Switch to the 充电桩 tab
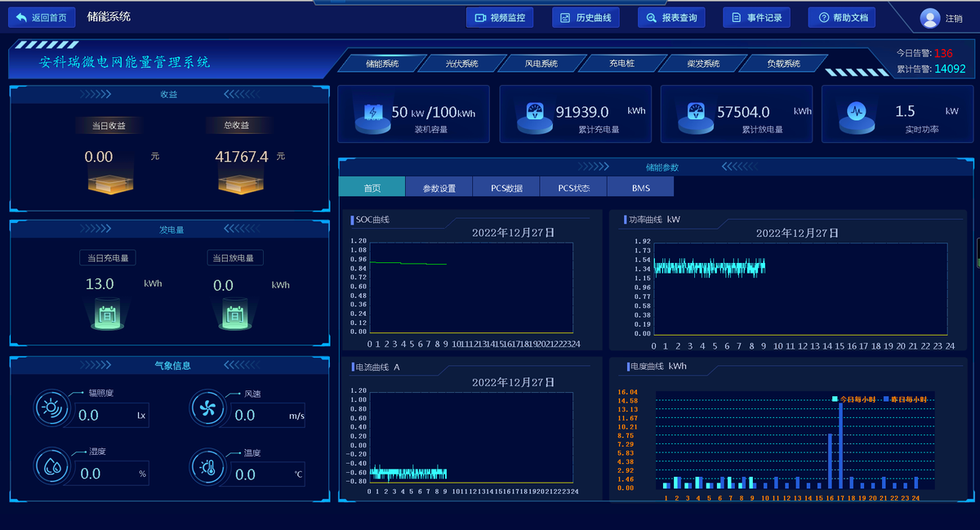This screenshot has width=980, height=530. click(x=621, y=64)
